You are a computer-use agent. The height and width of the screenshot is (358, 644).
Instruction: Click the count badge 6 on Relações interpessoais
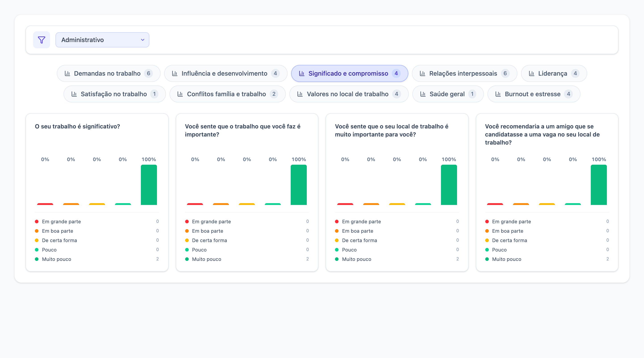tap(505, 73)
